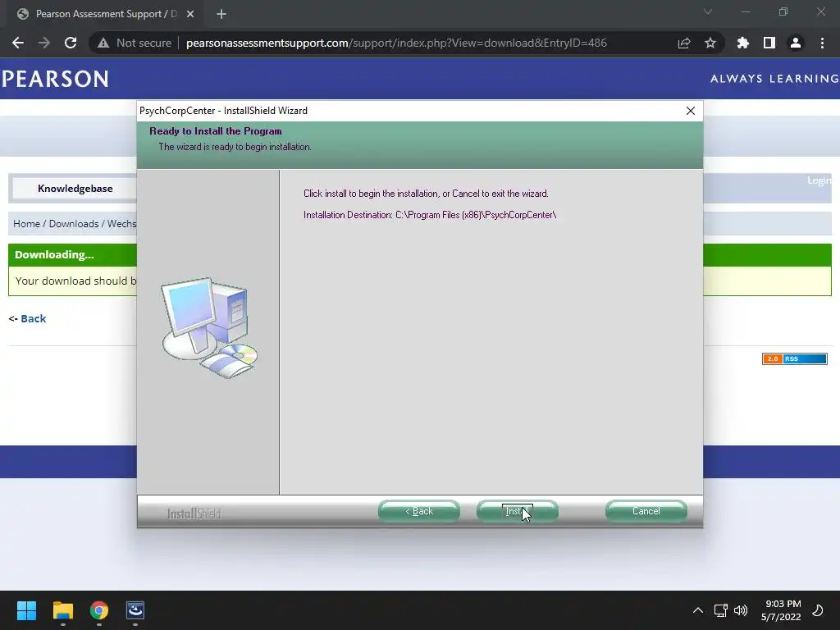Click the Ready to Install the Program heading
Image resolution: width=840 pixels, height=630 pixels.
coord(216,130)
